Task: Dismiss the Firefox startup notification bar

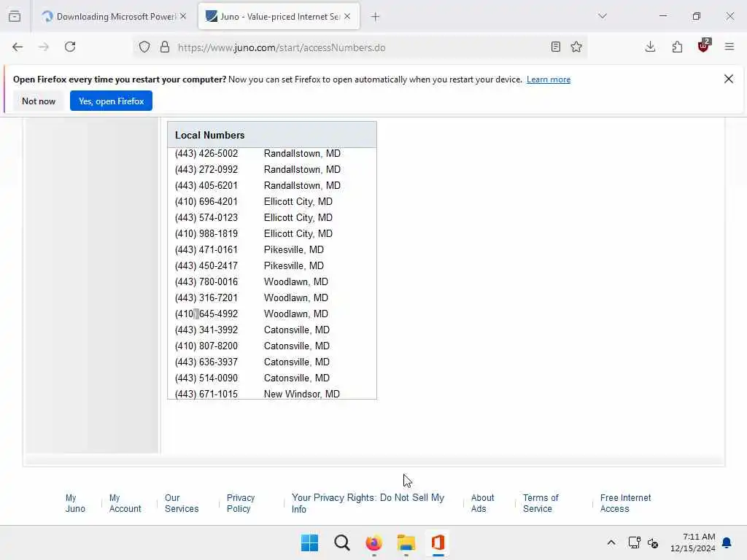Action: tap(729, 79)
